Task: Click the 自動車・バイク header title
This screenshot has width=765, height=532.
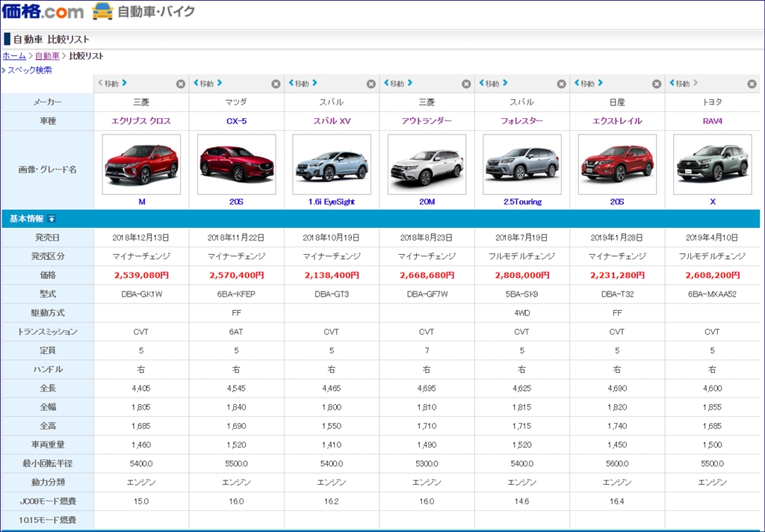Action: [x=156, y=12]
